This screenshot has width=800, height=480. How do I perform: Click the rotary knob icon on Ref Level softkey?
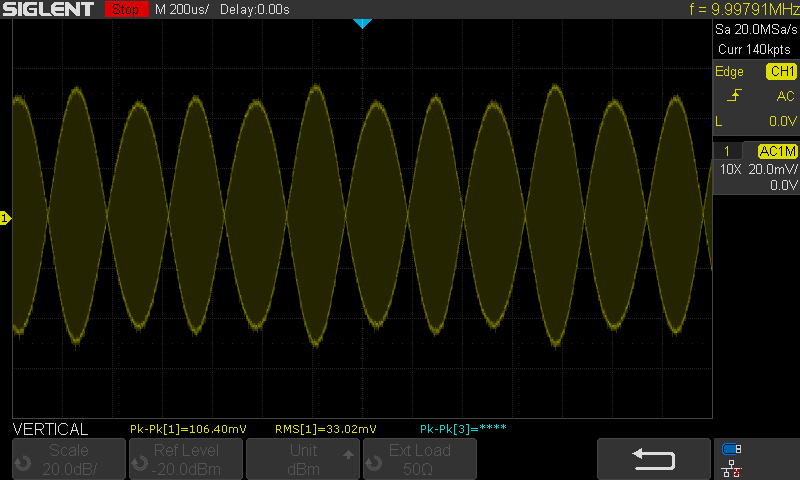point(140,463)
